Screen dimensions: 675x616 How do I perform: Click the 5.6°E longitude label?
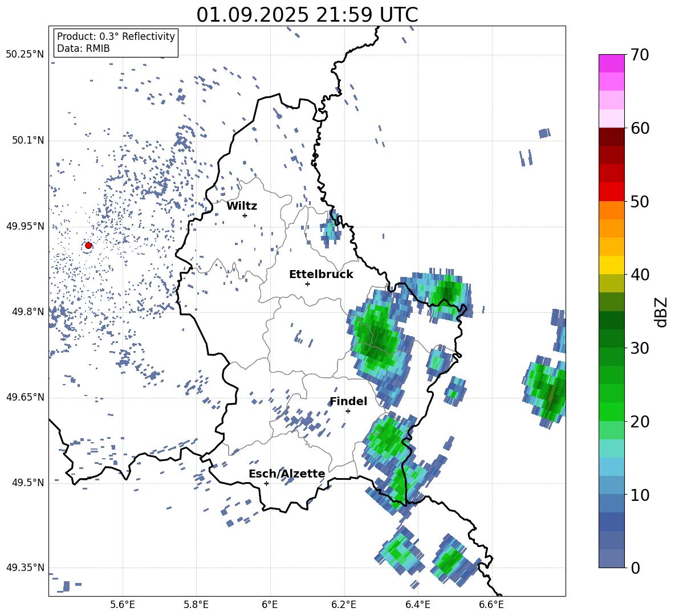tap(123, 605)
